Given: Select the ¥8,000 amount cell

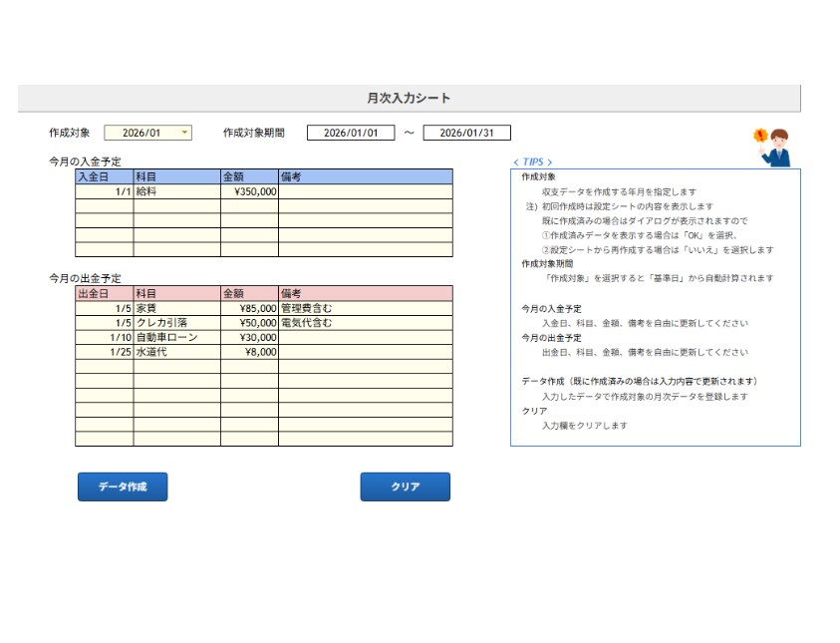Looking at the screenshot, I should pos(249,352).
